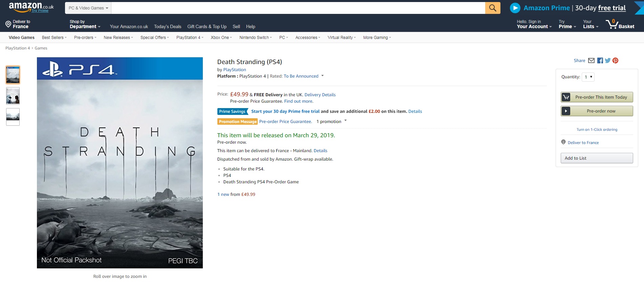Start your 30 day Prime free trial link
Image resolution: width=644 pixels, height=286 pixels.
pyautogui.click(x=285, y=111)
